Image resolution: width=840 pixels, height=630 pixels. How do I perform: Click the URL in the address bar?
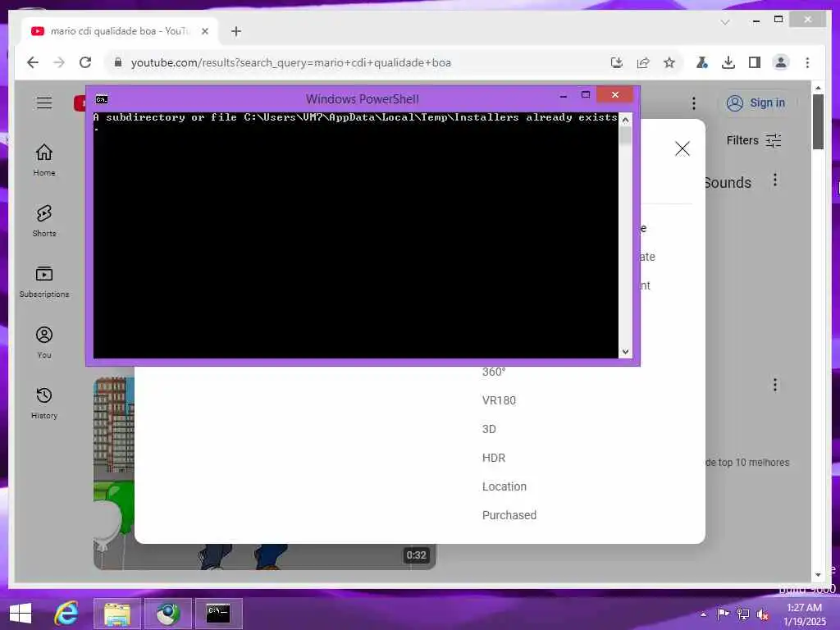coord(291,62)
